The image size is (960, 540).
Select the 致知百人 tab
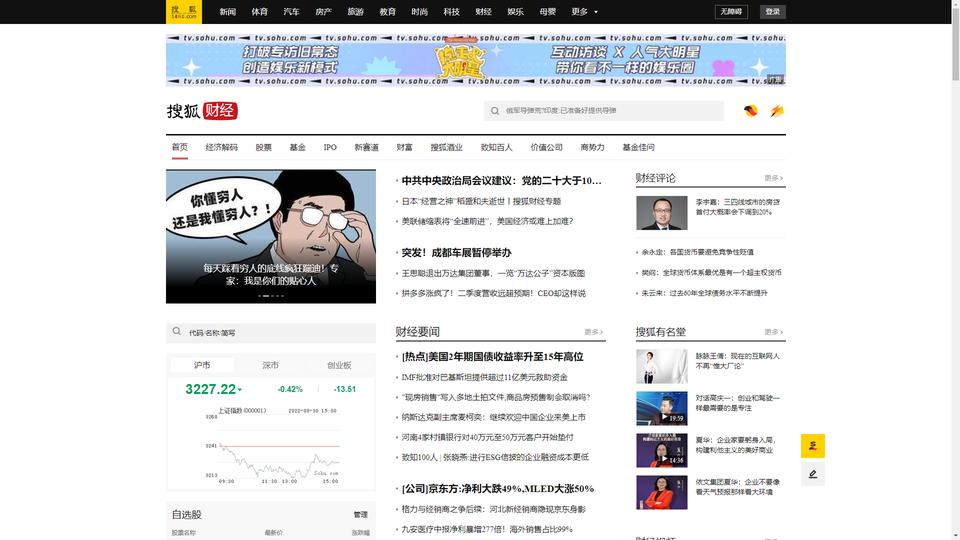coord(496,147)
